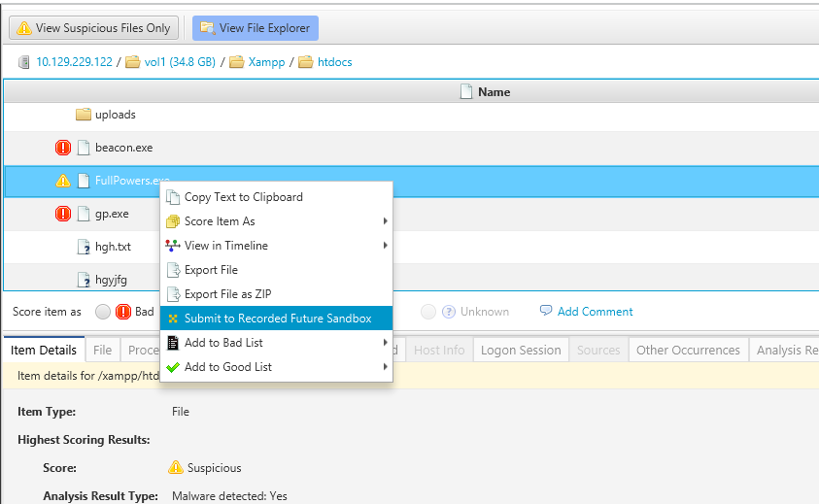Click the View File Explorer button
This screenshot has height=504, width=819.
255,28
